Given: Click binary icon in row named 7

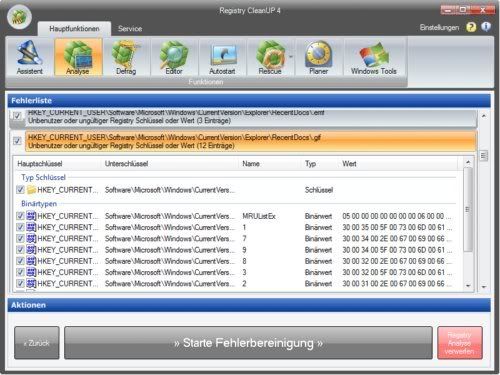Looking at the screenshot, I should coord(31,239).
